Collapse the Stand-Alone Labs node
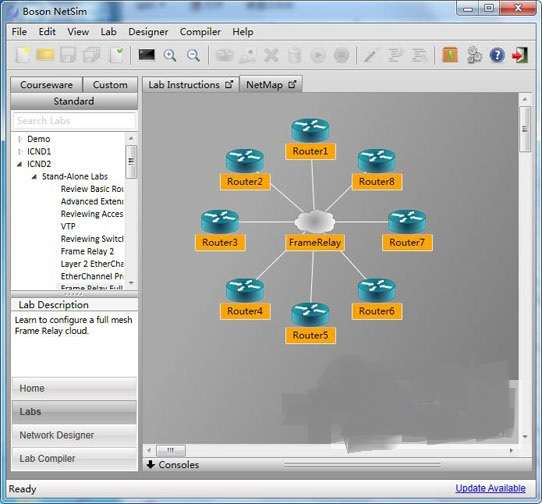This screenshot has width=542, height=504. (34, 177)
